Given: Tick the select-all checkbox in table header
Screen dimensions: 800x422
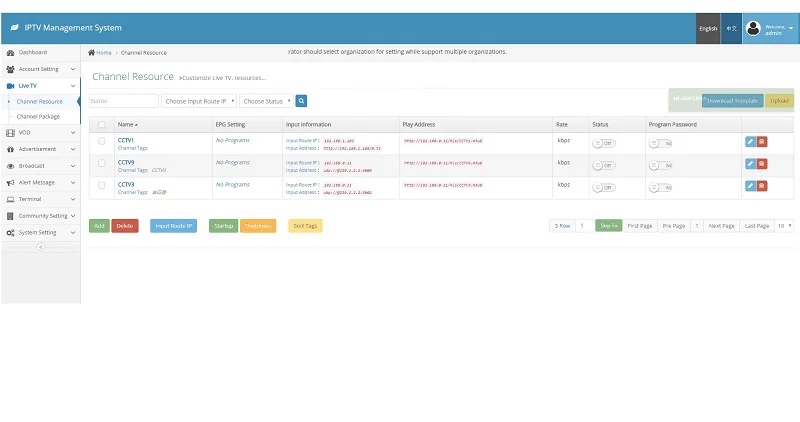Looking at the screenshot, I should 102,125.
